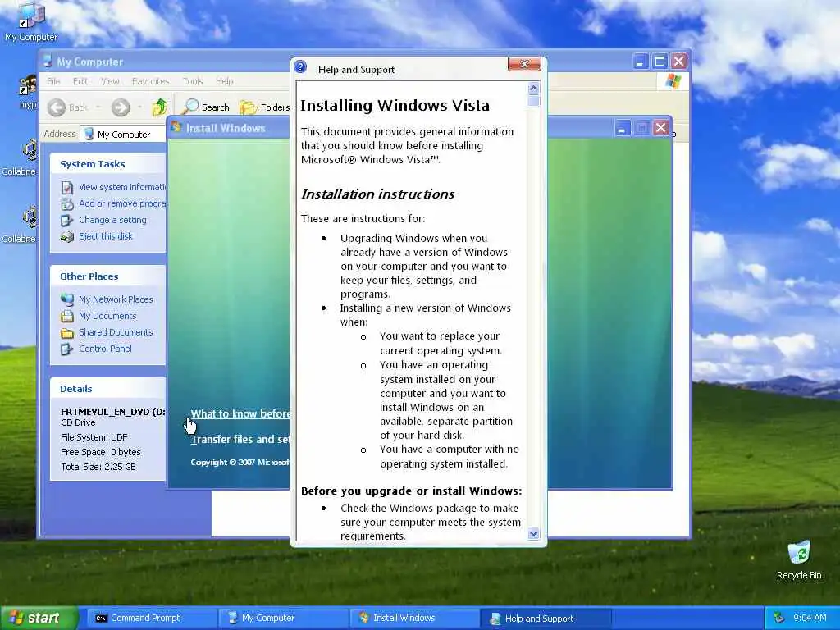Open the Edit menu
Screen dimensions: 840x630
(80, 81)
